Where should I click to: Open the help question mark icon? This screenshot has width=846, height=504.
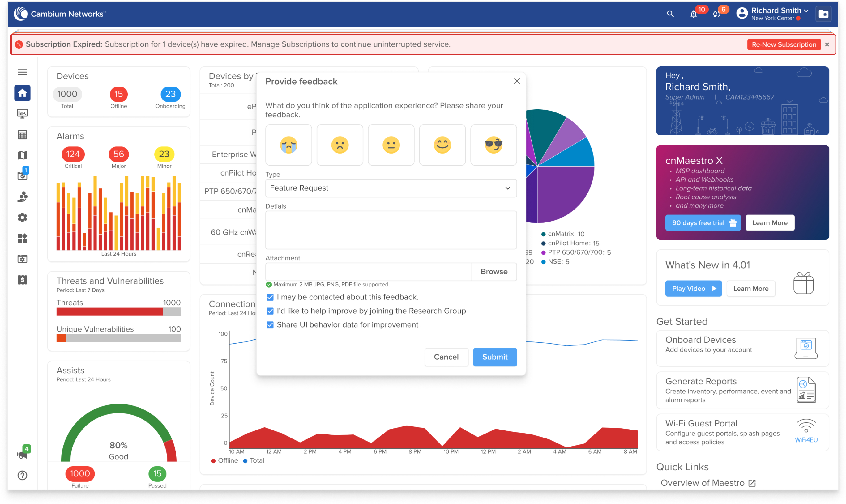click(x=23, y=476)
